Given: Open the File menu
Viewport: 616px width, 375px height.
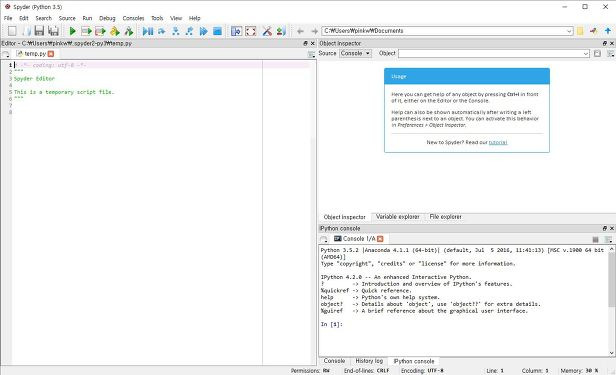Looking at the screenshot, I should [8, 18].
